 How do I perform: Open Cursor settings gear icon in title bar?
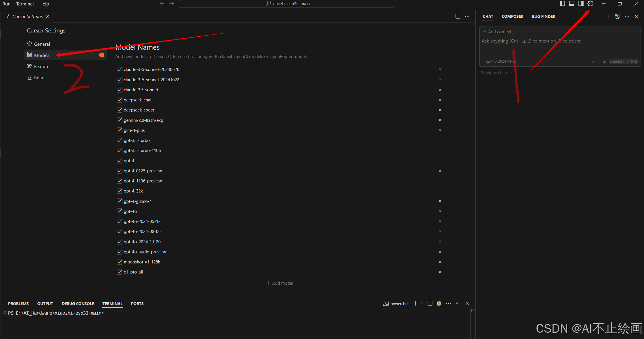[590, 3]
